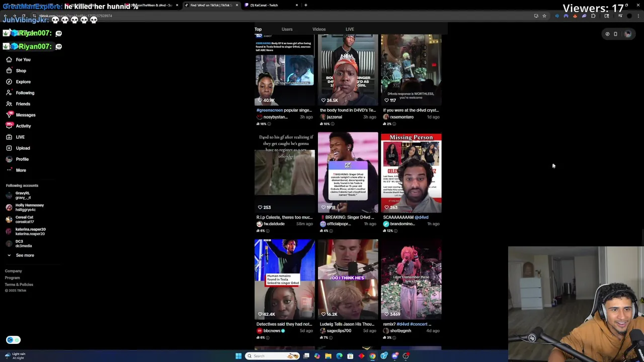Open the rxsemontero video thumbnail
The height and width of the screenshot is (362, 644).
click(x=411, y=69)
